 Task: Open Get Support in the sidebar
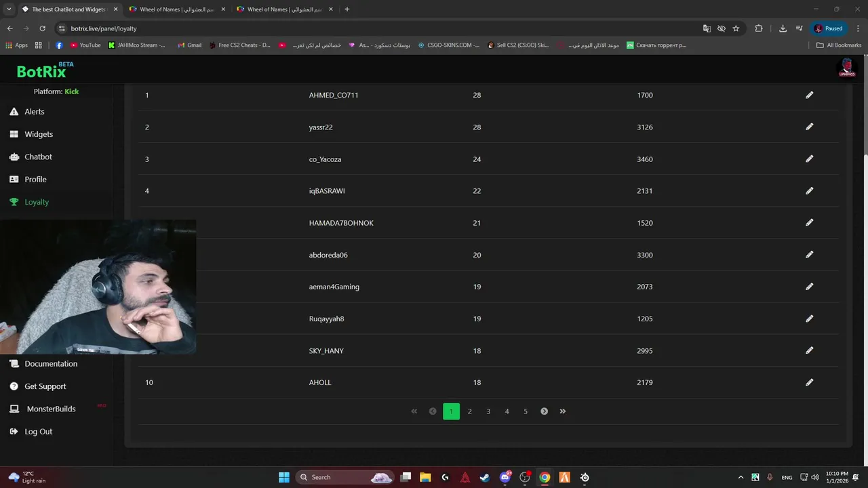pos(38,386)
